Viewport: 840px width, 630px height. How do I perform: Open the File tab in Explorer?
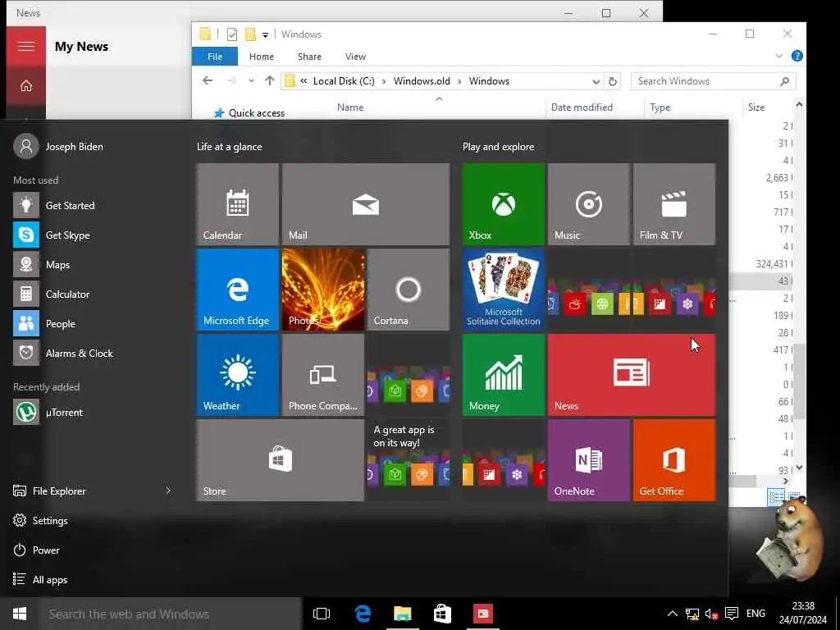tap(215, 57)
